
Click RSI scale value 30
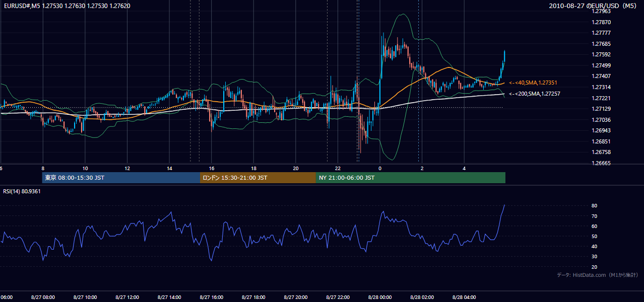click(x=595, y=257)
